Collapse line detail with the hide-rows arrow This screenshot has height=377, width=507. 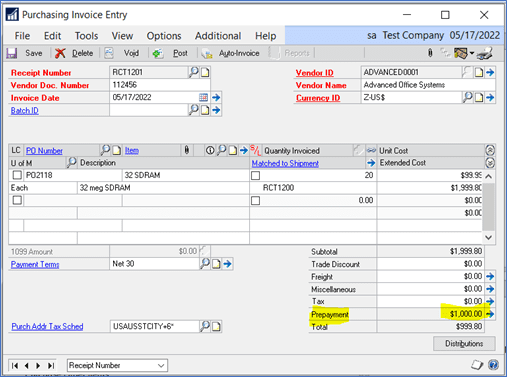coord(490,150)
